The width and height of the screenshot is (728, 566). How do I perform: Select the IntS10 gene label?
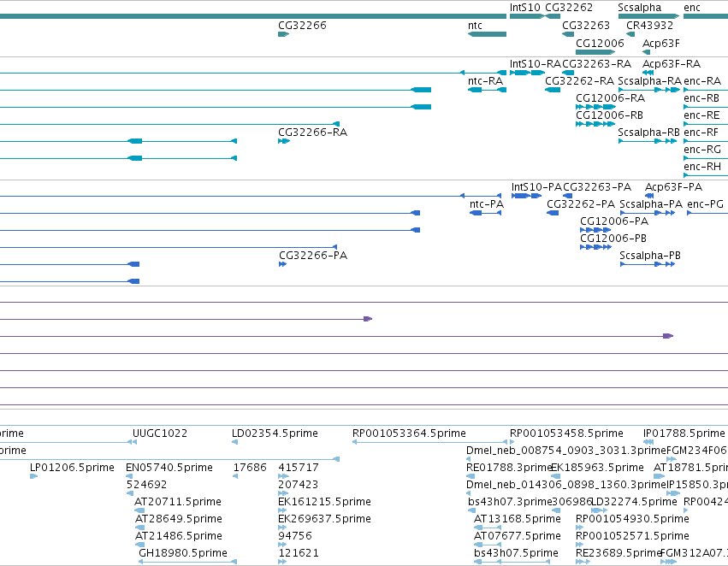click(x=525, y=8)
